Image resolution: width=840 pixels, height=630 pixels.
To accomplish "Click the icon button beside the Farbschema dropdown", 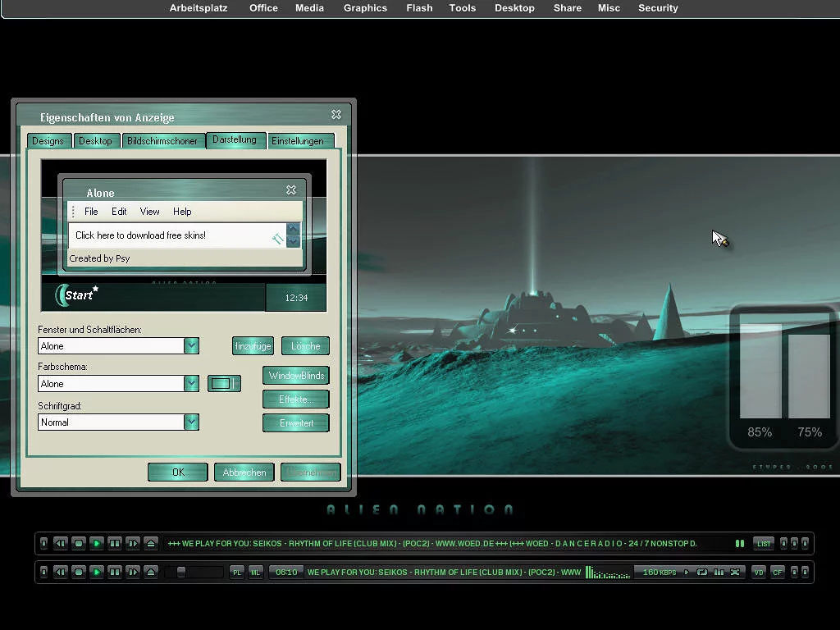I will (223, 383).
